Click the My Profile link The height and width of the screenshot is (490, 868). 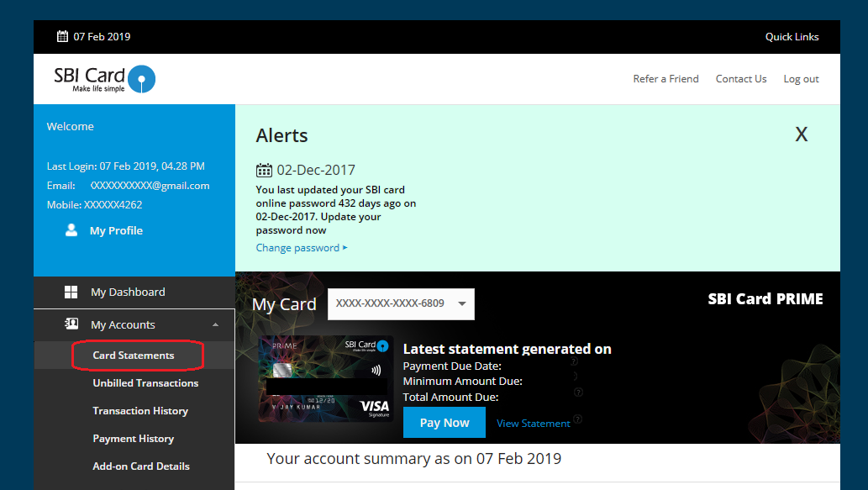(116, 230)
